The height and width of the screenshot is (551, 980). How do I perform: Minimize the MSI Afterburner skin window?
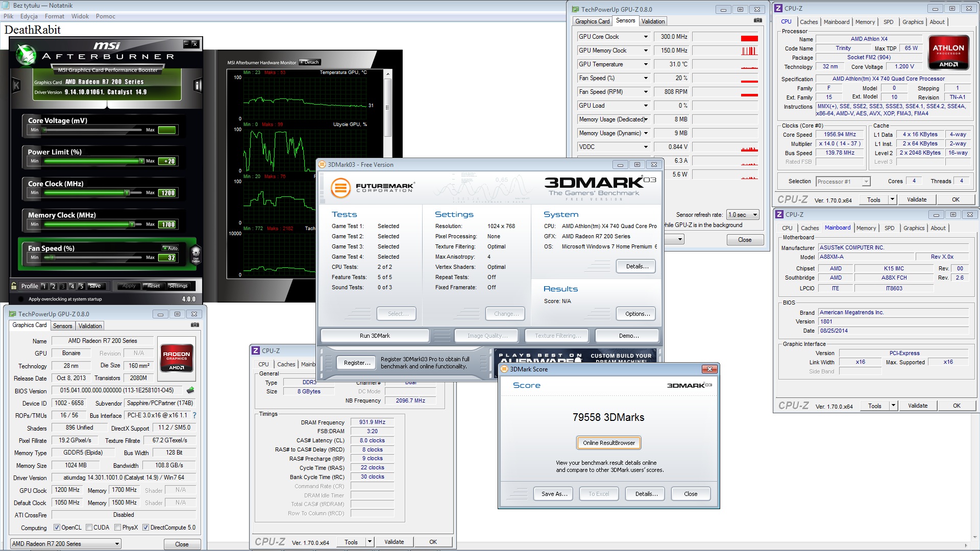186,44
